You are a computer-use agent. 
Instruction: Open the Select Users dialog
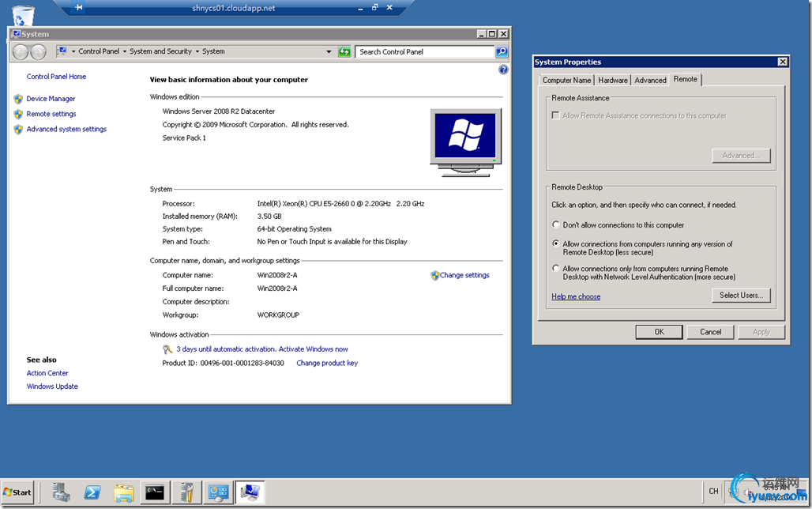741,296
